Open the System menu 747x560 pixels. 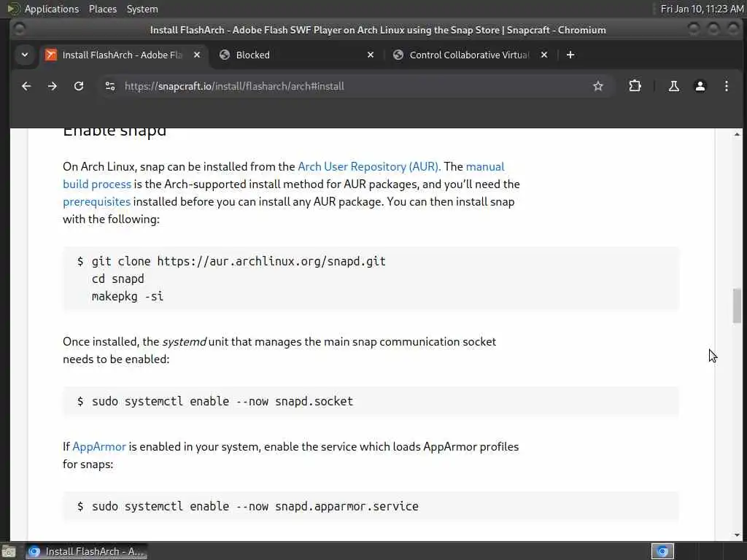coord(142,9)
